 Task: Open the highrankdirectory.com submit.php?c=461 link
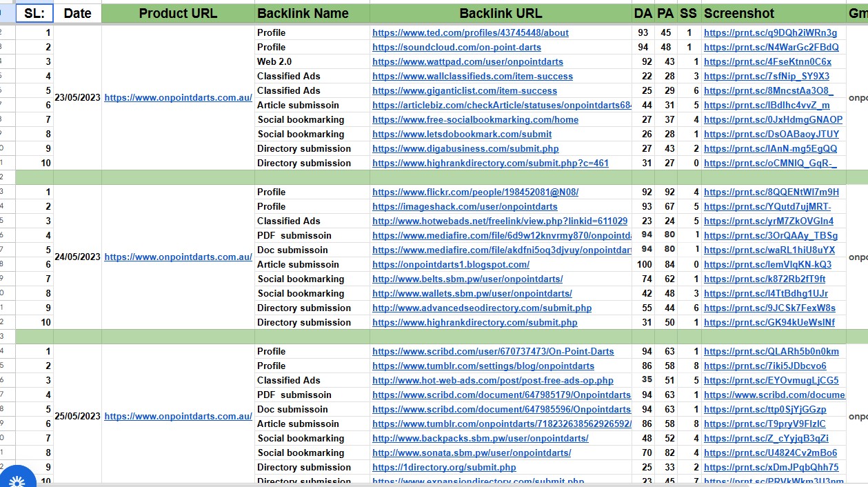[x=490, y=163]
